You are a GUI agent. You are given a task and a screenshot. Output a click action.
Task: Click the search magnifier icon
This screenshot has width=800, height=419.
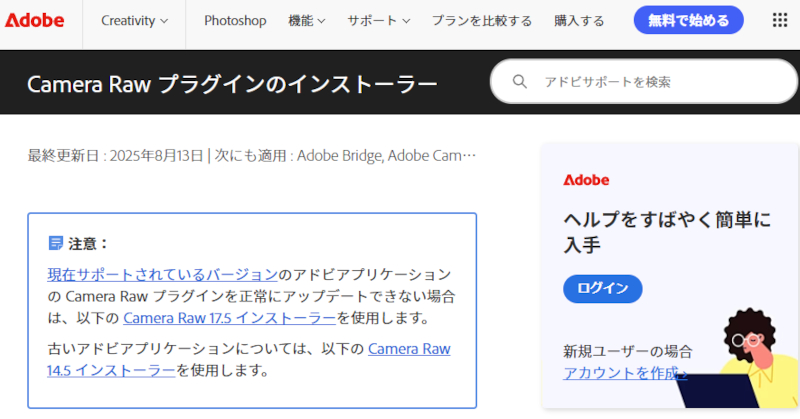(x=519, y=82)
